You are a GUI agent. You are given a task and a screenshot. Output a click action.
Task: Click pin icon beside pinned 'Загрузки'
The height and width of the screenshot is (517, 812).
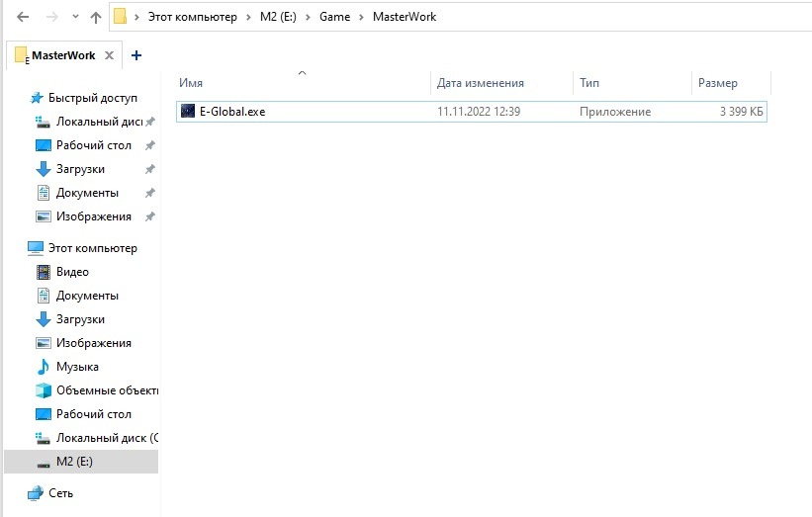point(150,169)
